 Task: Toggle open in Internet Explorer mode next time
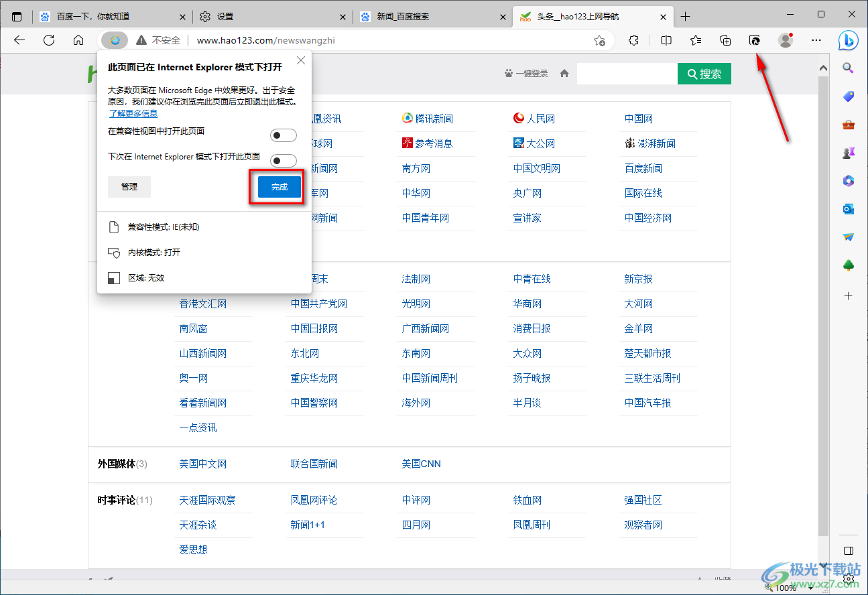[x=283, y=161]
